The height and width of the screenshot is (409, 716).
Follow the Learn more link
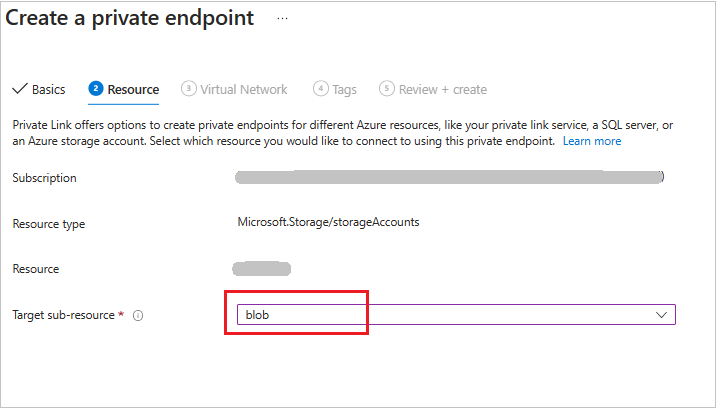[592, 141]
